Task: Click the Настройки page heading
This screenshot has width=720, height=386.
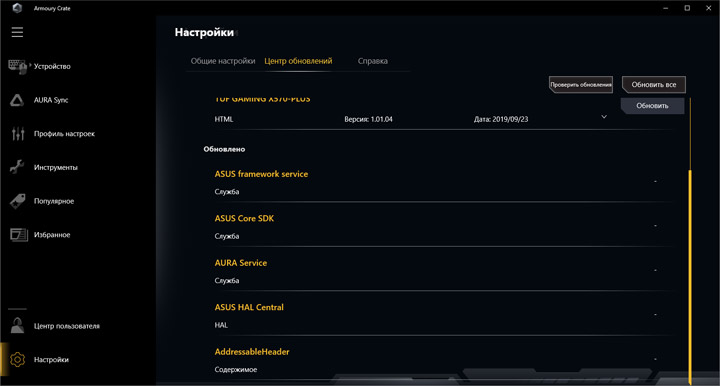Action: 204,33
